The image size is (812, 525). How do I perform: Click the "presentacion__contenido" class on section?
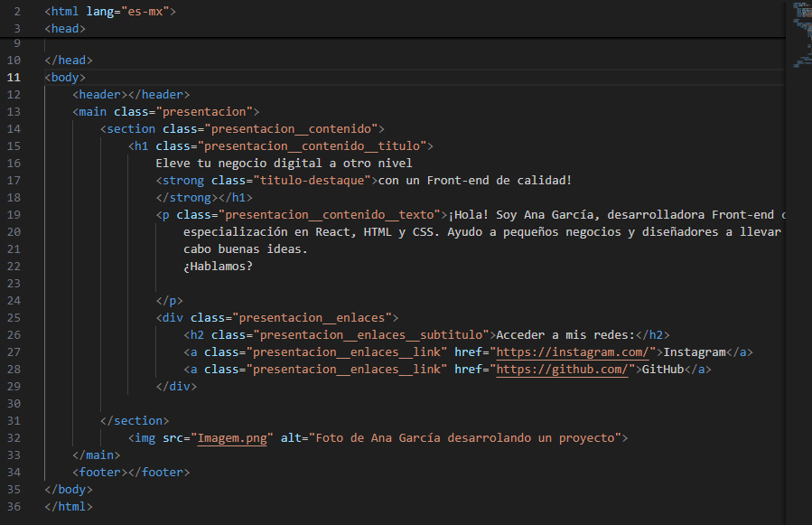coord(291,128)
